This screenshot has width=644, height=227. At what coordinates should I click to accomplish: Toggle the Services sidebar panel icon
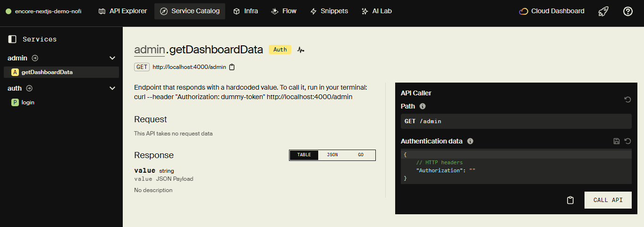coord(12,39)
